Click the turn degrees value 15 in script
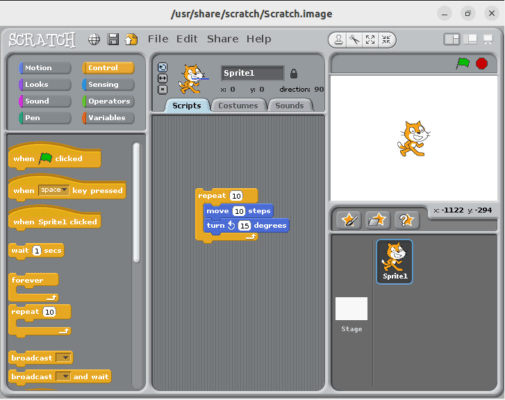 point(244,226)
